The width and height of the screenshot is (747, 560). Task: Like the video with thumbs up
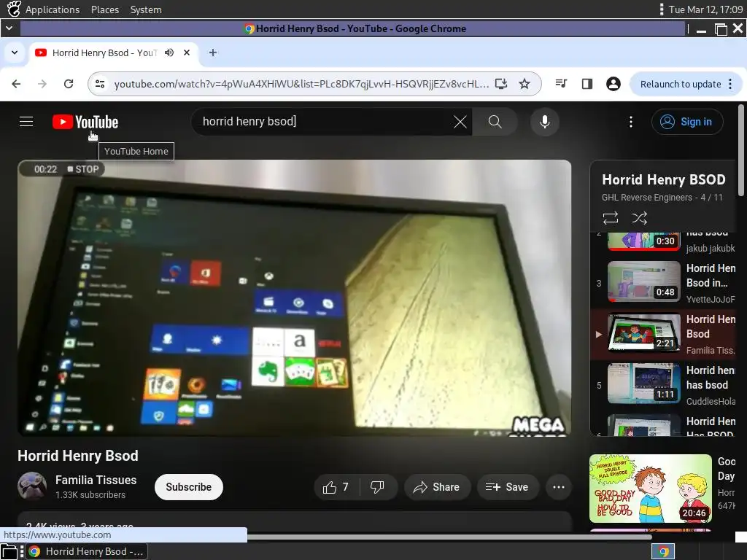[336, 487]
